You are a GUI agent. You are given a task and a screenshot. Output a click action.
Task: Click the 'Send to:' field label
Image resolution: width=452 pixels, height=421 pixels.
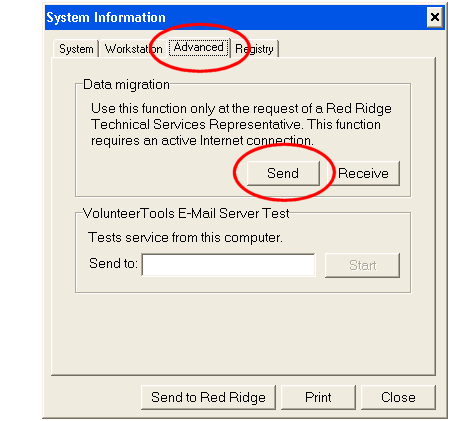(x=113, y=263)
